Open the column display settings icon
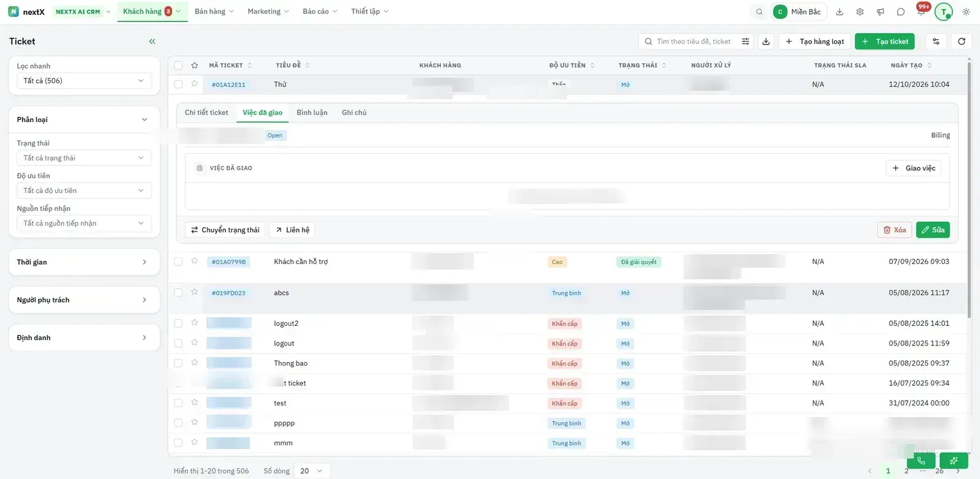This screenshot has width=980, height=479. [x=936, y=42]
